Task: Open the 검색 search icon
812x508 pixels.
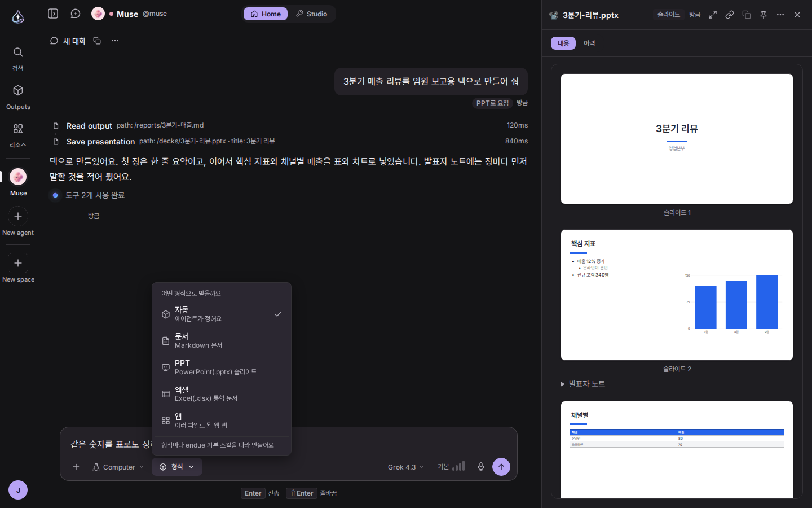Action: pyautogui.click(x=18, y=52)
